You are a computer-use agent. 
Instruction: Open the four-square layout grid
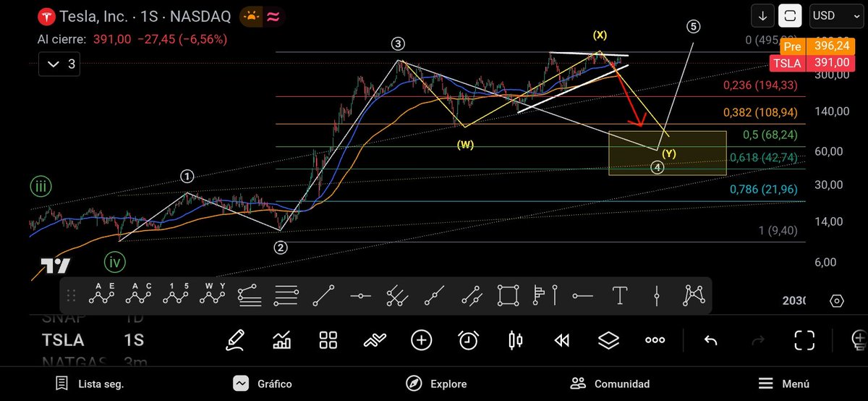[x=328, y=339]
